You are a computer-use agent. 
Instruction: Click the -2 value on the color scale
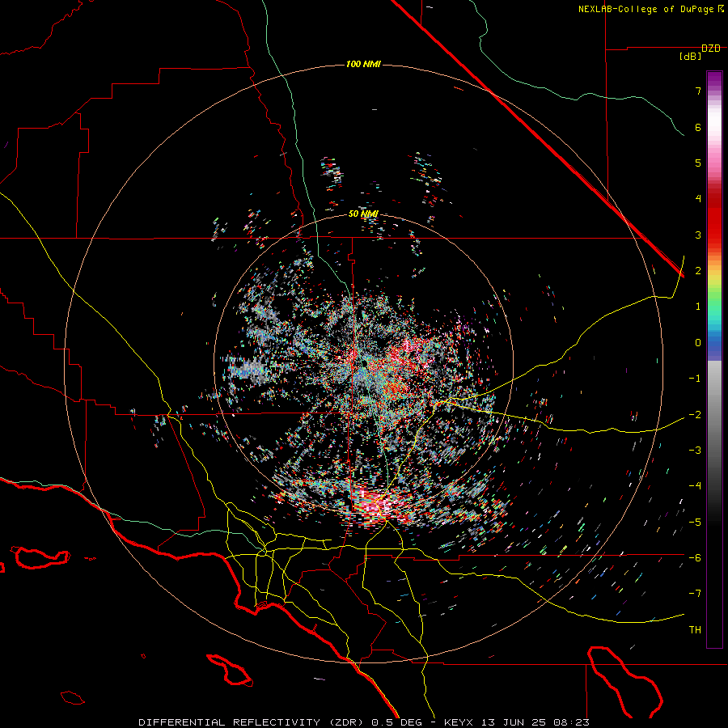[x=695, y=414]
